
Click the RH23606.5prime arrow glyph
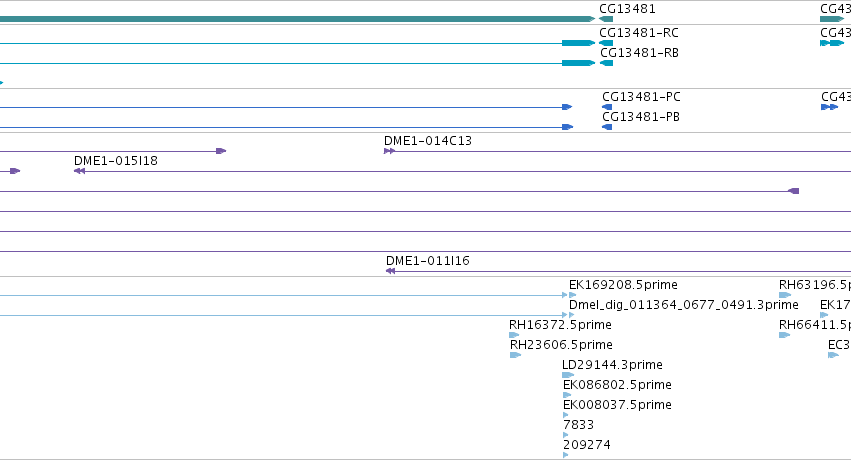pyautogui.click(x=515, y=355)
